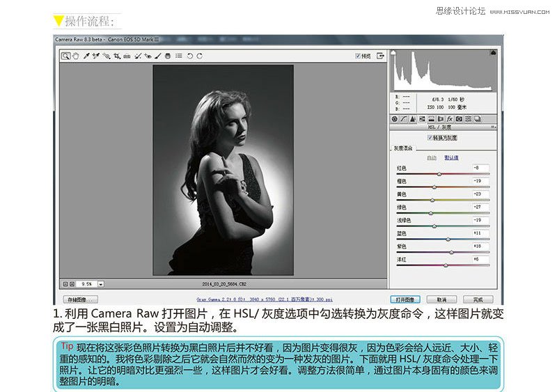Open the Basic panel tab
Screen dimensions: 557x392
pyautogui.click(x=394, y=119)
